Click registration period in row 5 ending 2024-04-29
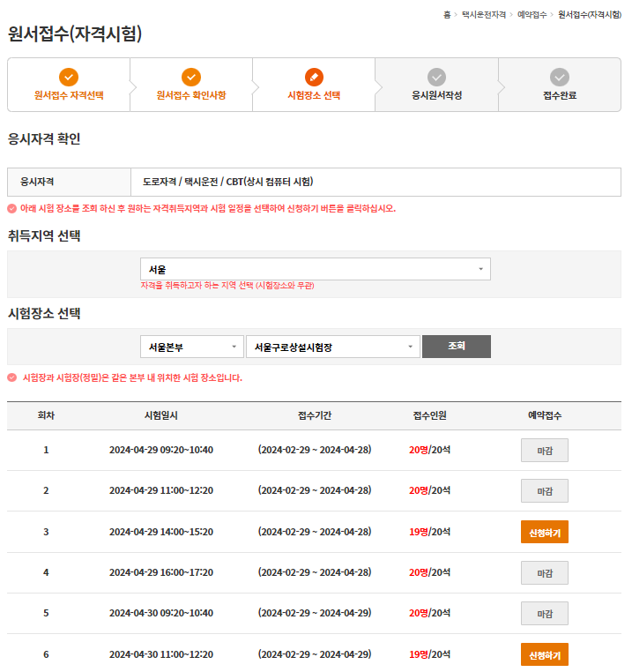Viewport: 632px width, 672px height. (x=315, y=613)
